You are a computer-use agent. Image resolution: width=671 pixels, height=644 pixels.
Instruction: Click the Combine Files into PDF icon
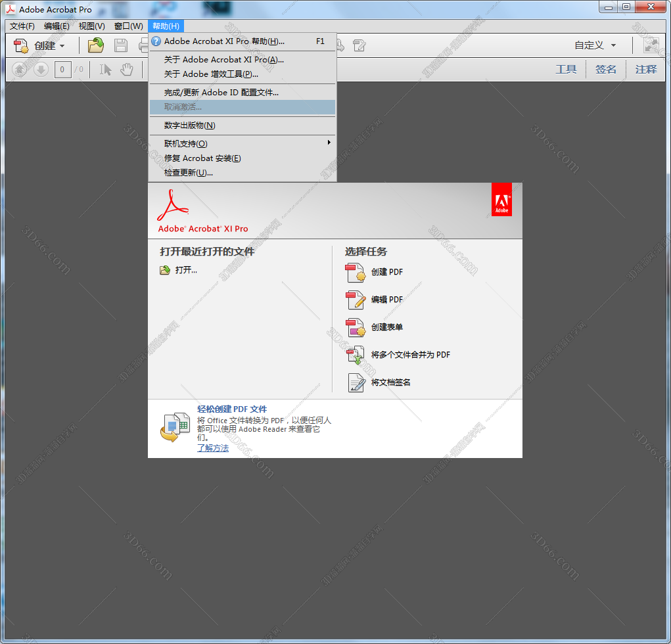coord(355,355)
